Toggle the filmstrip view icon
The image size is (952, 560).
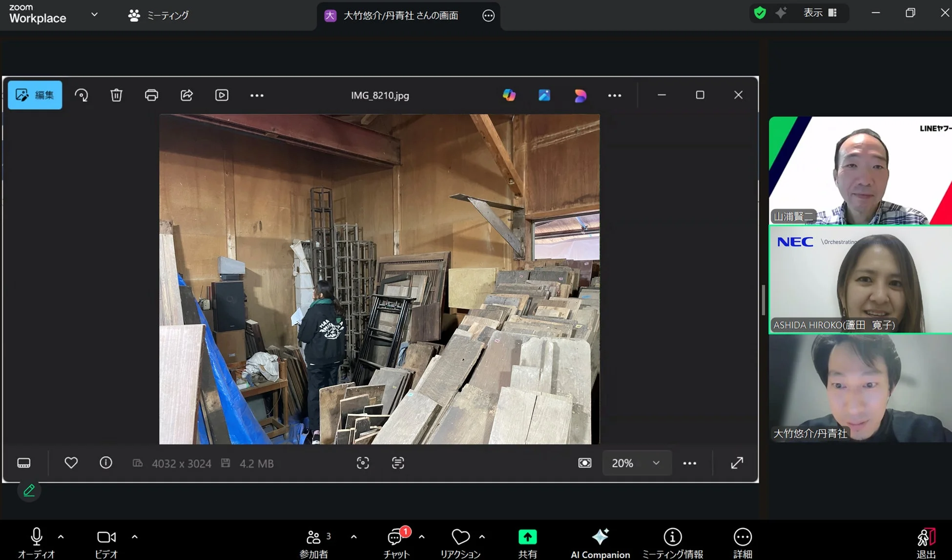tap(24, 463)
